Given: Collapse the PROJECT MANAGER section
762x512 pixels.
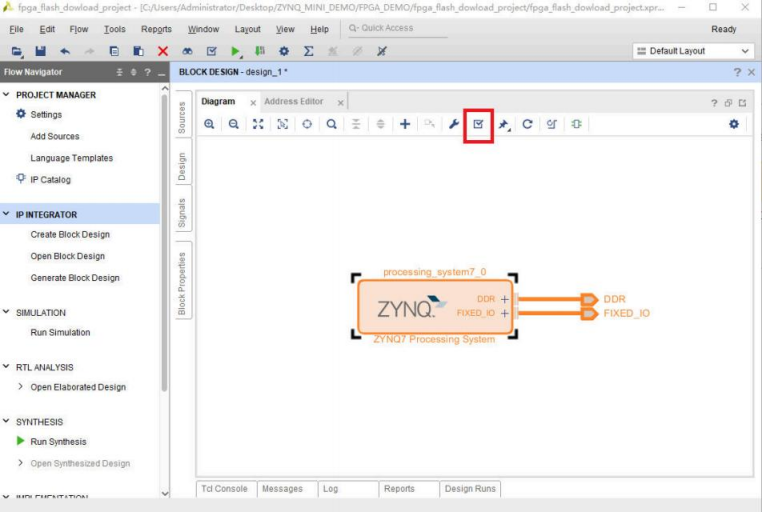Looking at the screenshot, I should (x=8, y=95).
